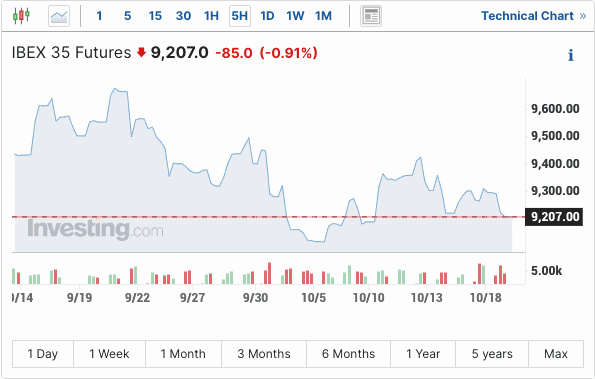This screenshot has width=595, height=379.
Task: View the Max time range
Action: (556, 354)
